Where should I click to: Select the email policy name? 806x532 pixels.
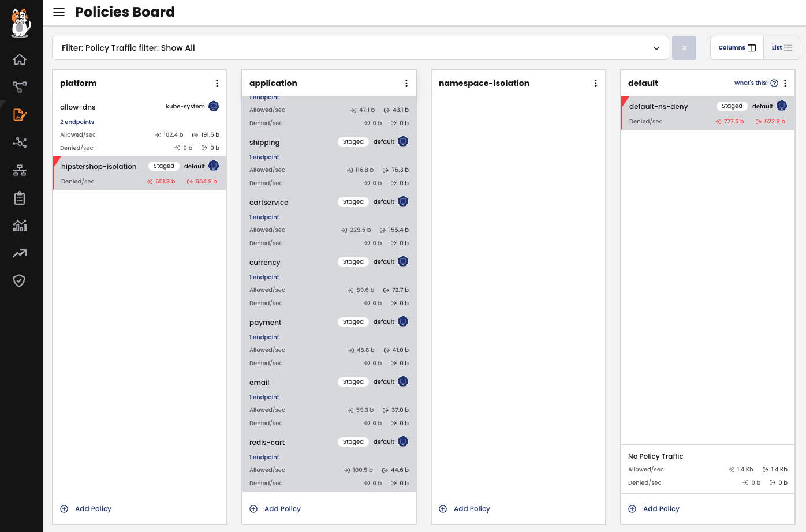coord(259,383)
